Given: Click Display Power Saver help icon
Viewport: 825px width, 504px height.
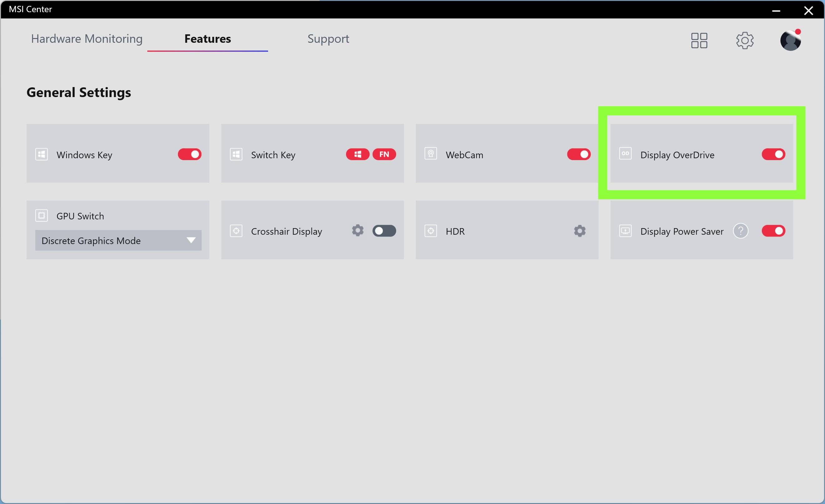Looking at the screenshot, I should [x=740, y=231].
